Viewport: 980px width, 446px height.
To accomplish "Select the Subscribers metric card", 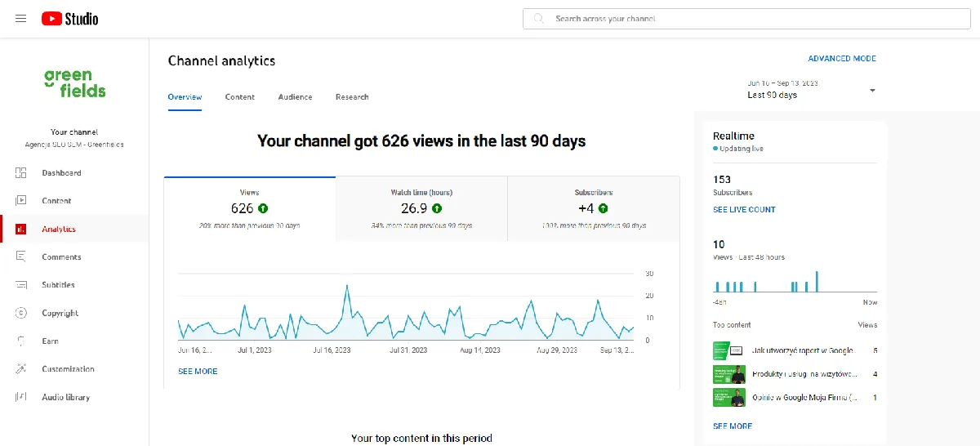I will coord(593,208).
